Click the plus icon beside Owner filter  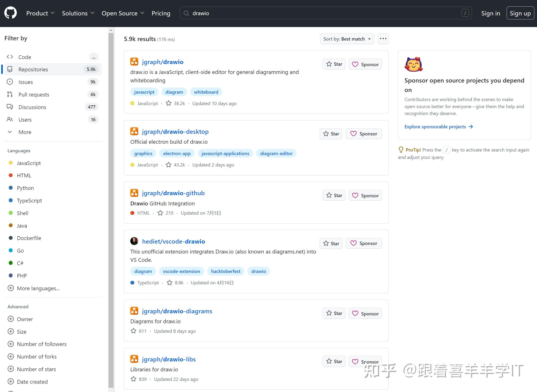[11, 319]
